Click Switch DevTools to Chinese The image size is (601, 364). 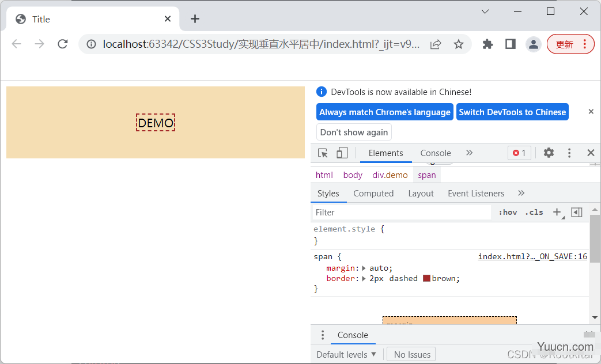512,112
